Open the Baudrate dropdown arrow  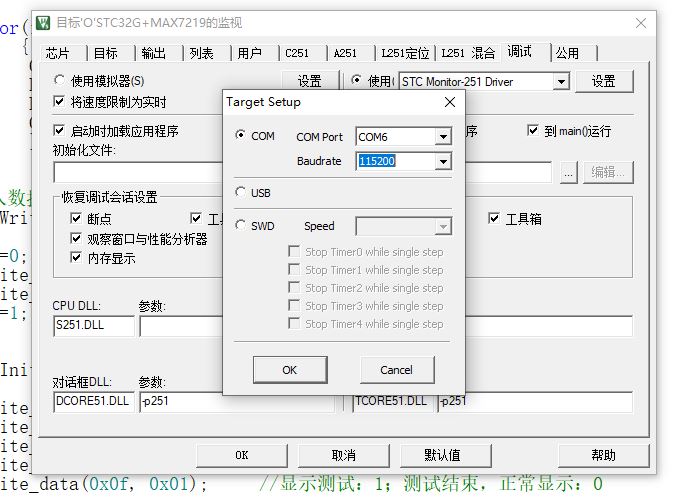click(443, 162)
